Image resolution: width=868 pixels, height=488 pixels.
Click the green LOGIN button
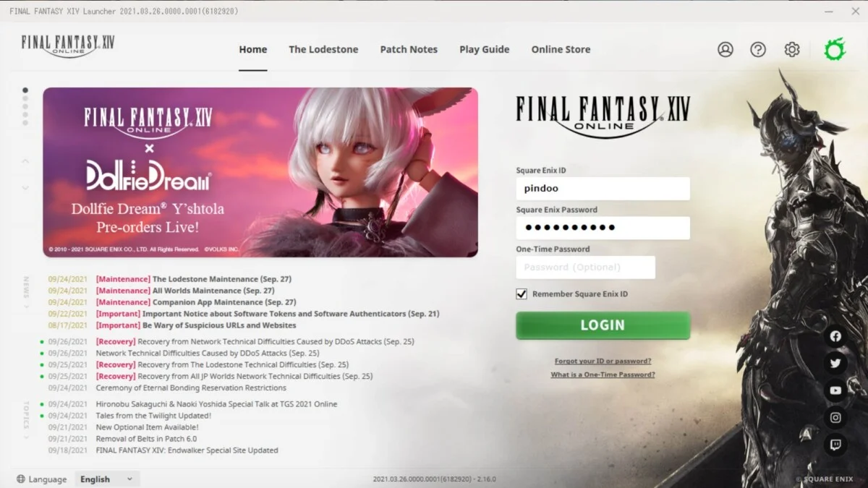click(x=603, y=325)
